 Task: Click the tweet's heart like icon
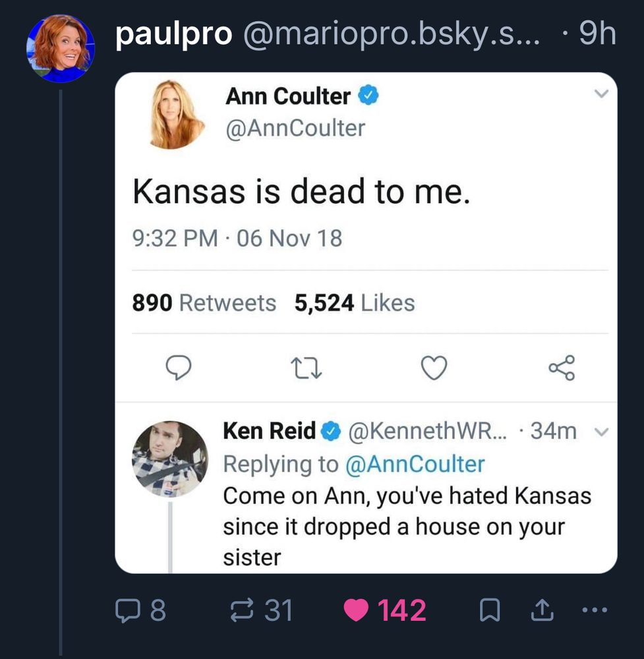tap(434, 368)
